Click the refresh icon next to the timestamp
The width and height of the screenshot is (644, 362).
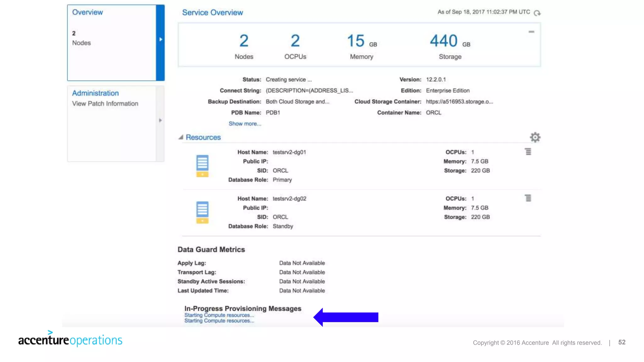coord(537,13)
